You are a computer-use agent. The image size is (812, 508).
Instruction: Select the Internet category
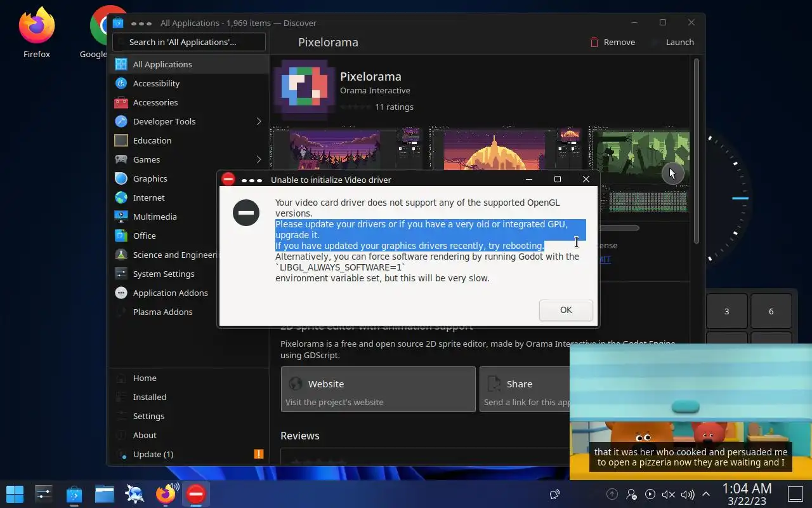click(164, 197)
